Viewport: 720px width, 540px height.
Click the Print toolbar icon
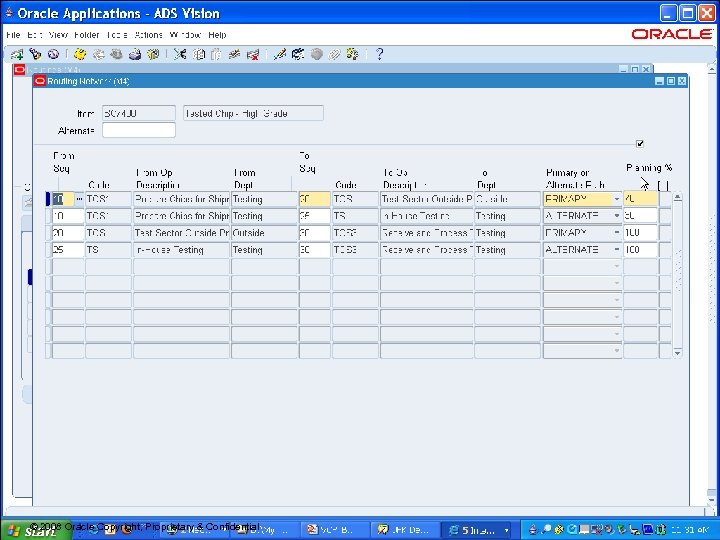135,55
